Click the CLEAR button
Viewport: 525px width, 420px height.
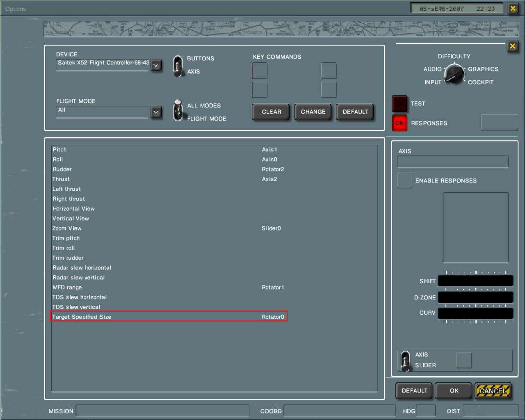(x=272, y=112)
